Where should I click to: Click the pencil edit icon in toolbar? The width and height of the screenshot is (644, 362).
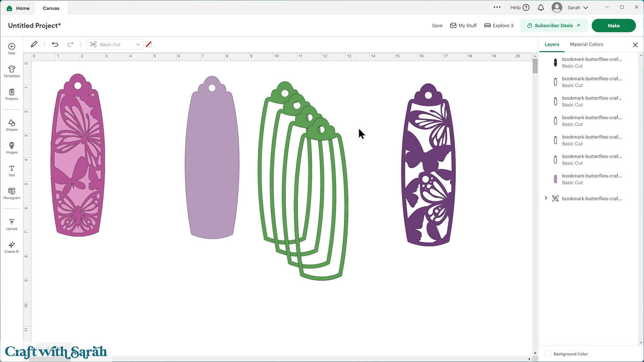coord(34,44)
